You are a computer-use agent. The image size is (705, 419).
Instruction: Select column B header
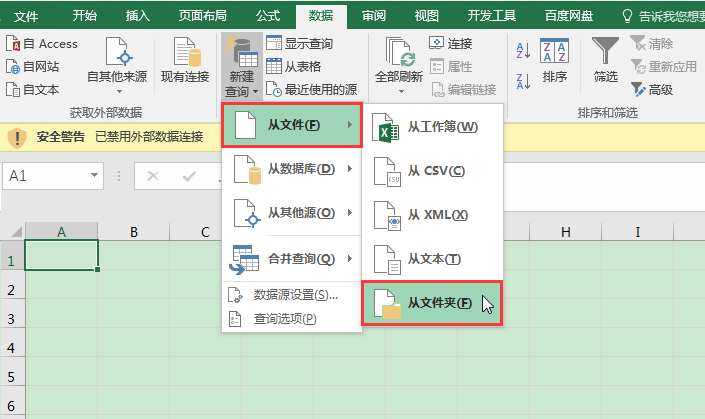pos(134,232)
